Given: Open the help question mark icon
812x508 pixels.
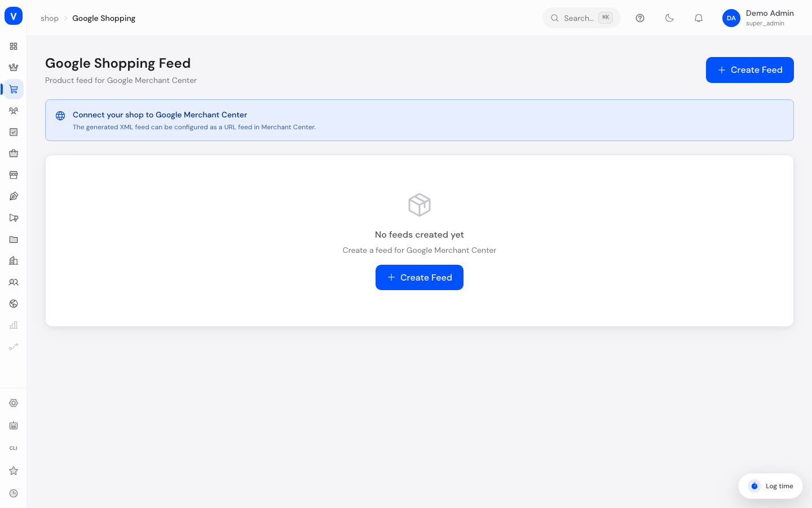Looking at the screenshot, I should click(640, 18).
